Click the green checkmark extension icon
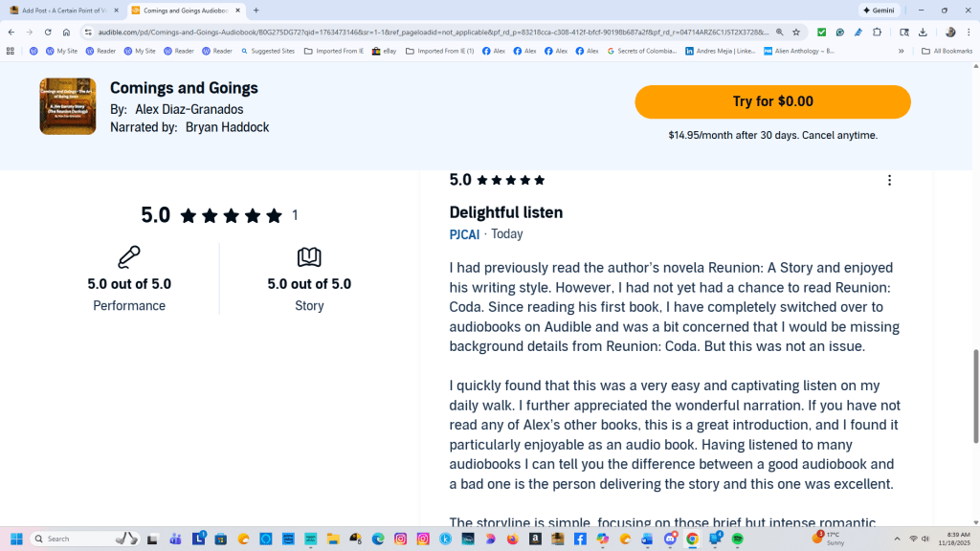 click(x=821, y=32)
